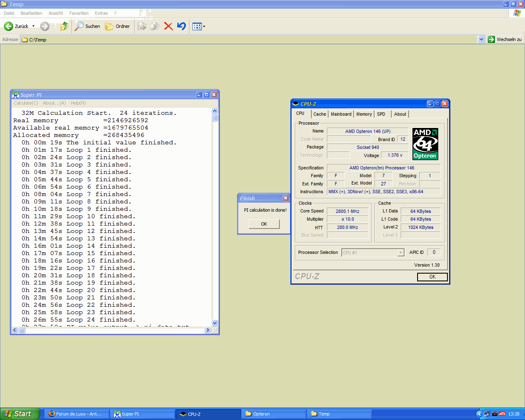Switch to Forum de Luxx taskbar item
Screen dimensions: 525x420
[x=77, y=414]
